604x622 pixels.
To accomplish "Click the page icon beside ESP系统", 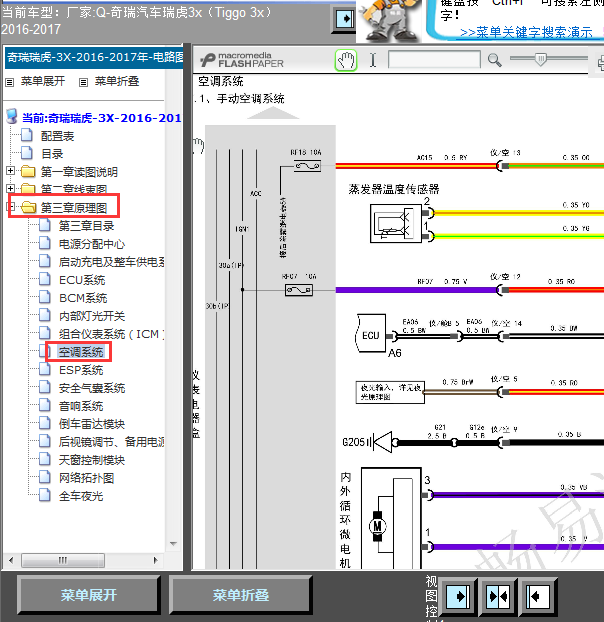I will point(45,369).
